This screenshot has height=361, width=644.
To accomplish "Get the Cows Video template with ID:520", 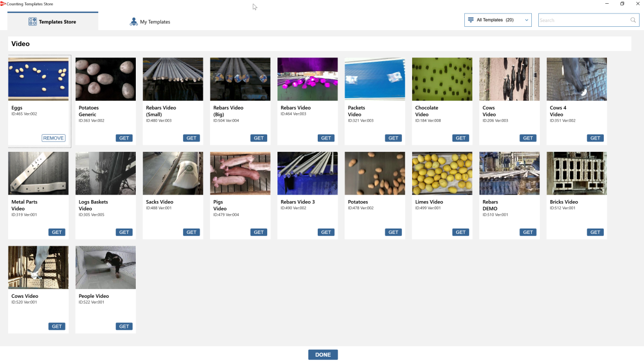I will coord(57,326).
